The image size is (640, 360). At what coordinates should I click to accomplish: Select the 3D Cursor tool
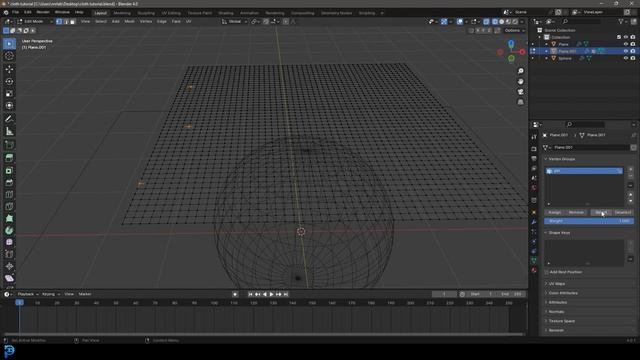tap(9, 56)
